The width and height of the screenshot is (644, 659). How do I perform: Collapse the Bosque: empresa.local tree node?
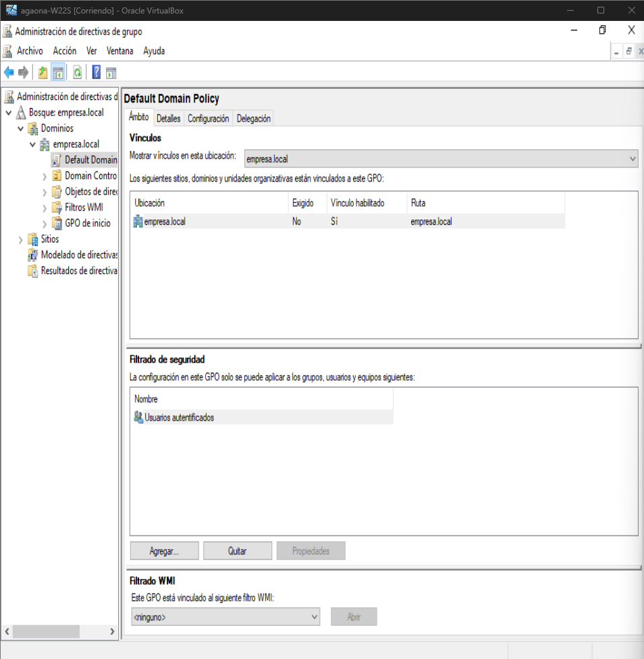(x=9, y=113)
